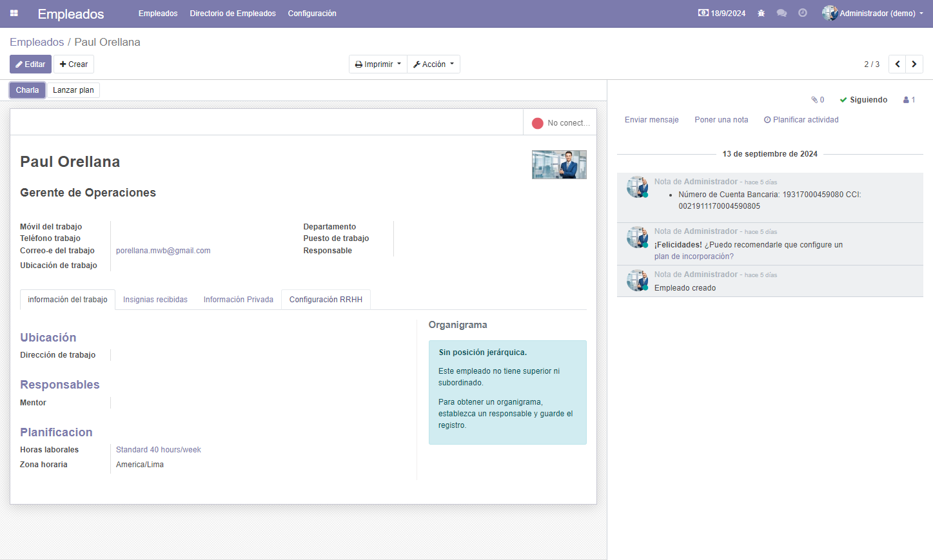
Task: Open plan de incorporación link
Action: pyautogui.click(x=694, y=256)
